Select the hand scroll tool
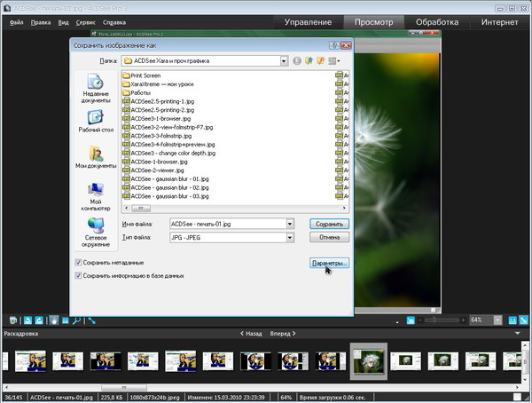The image size is (532, 403). pyautogui.click(x=53, y=320)
